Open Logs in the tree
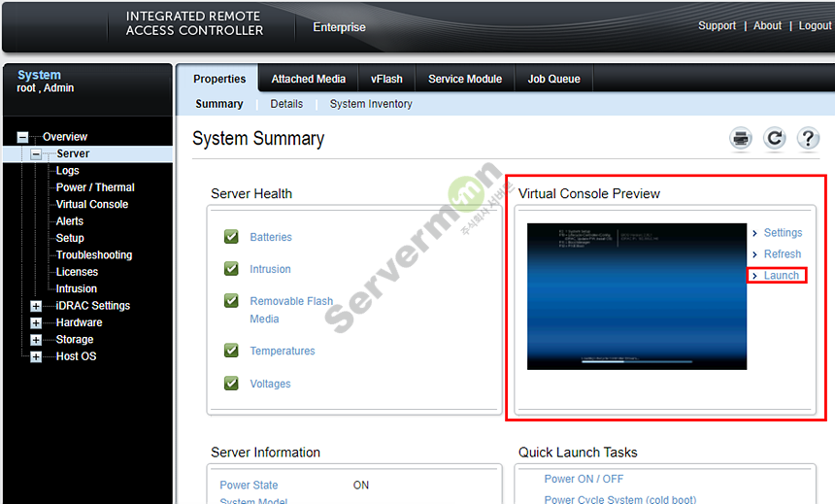This screenshot has height=504, width=835. [x=68, y=171]
